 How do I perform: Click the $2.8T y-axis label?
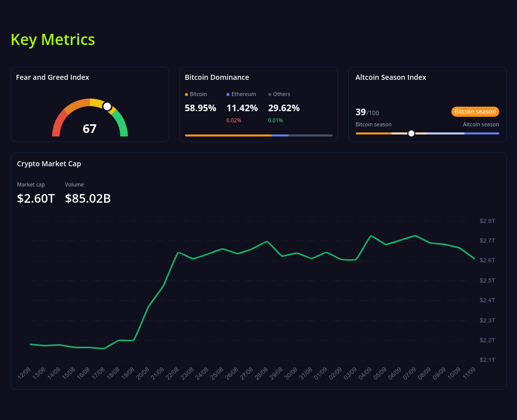tap(487, 221)
